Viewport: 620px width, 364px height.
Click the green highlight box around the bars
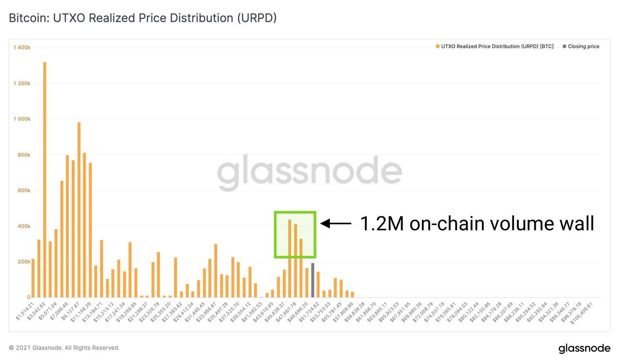tap(295, 234)
